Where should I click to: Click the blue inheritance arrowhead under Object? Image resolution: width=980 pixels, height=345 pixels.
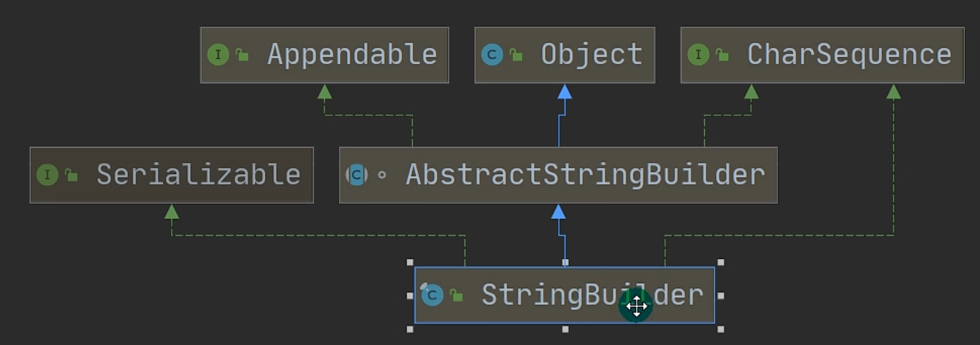point(564,92)
